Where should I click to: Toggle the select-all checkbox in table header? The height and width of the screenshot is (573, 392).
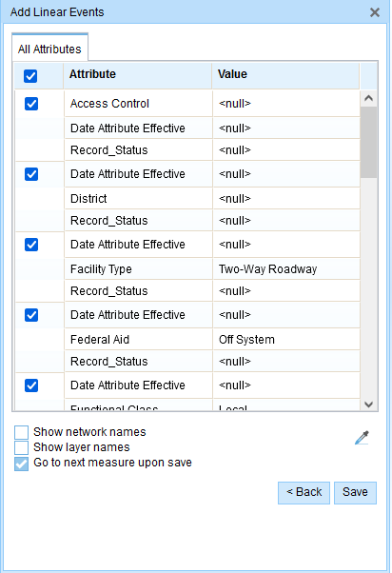[x=30, y=76]
